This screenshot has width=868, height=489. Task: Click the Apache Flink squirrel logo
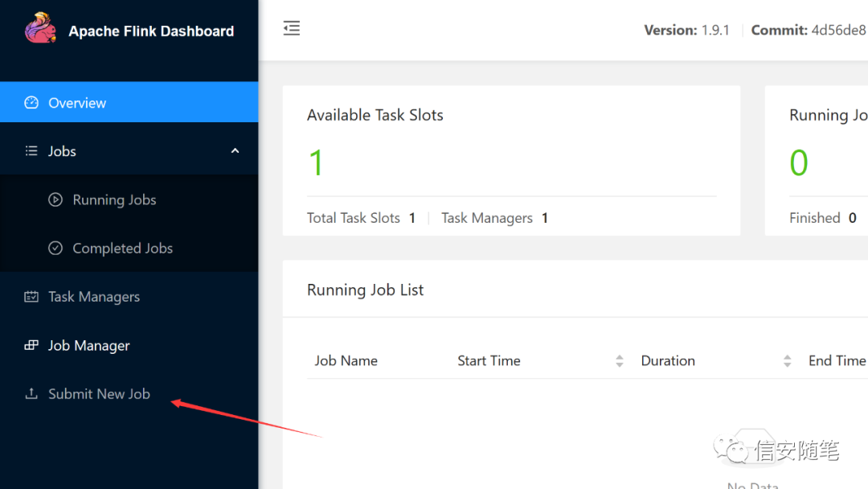(40, 27)
